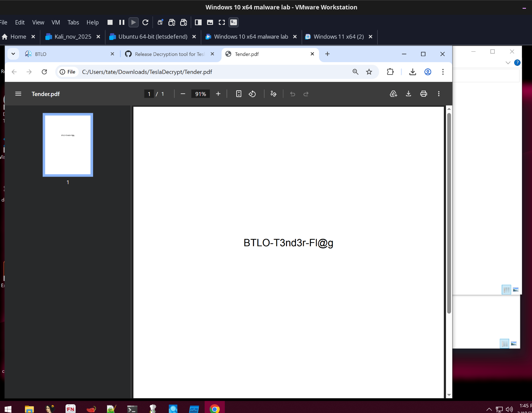Download the PDF from viewer toolbar
The width and height of the screenshot is (532, 413).
[x=408, y=94]
